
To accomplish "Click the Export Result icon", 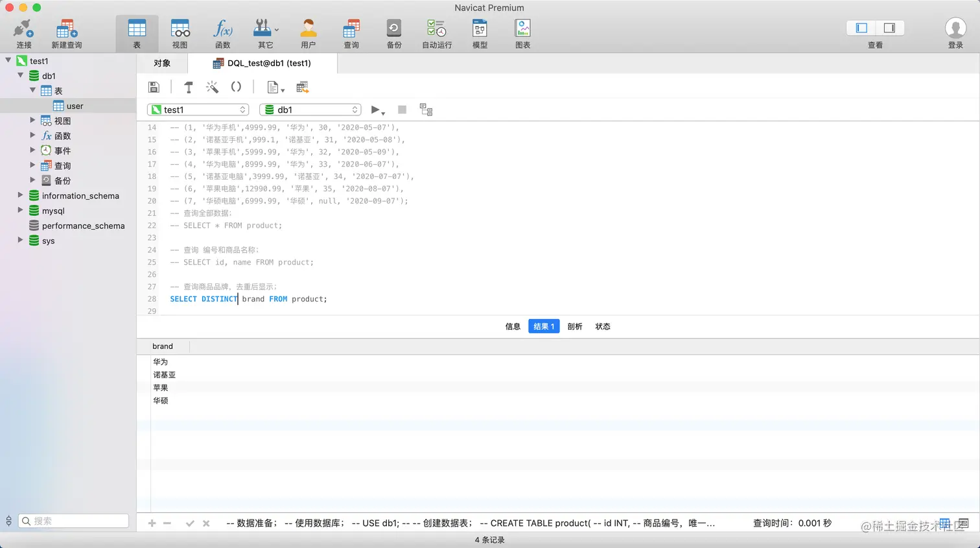I will 303,87.
